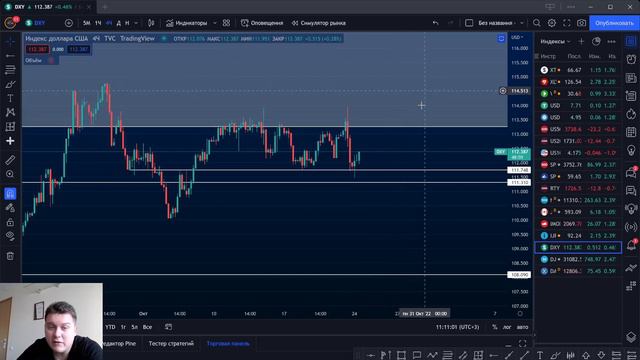This screenshot has height=360, width=640.
Task: Open the Fibonacci retracement tools
Action: tap(10, 70)
